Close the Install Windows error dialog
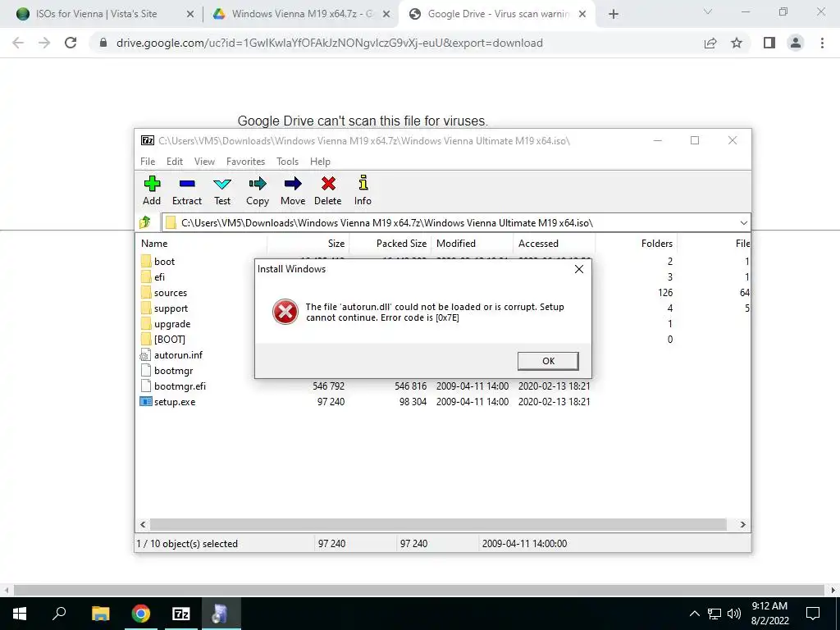Screen dimensions: 840x630 point(578,269)
